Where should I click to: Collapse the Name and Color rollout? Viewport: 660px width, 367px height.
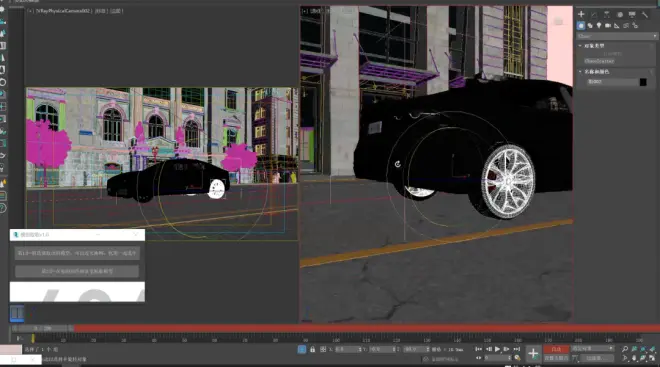pos(596,72)
